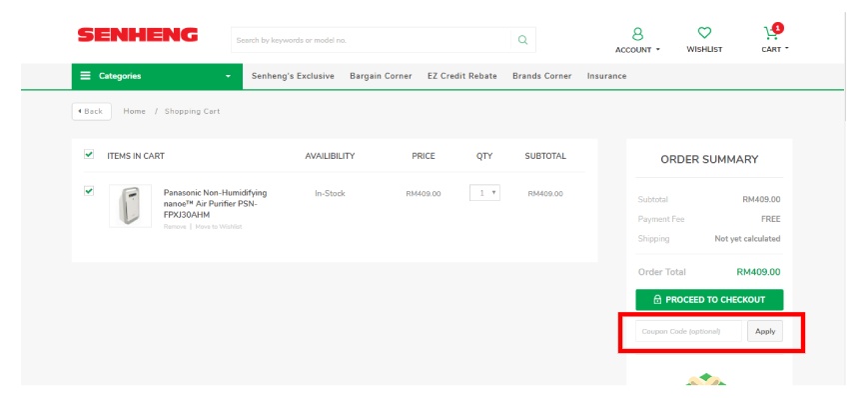Click the Coupon Code input field
The image size is (868, 398).
point(688,331)
